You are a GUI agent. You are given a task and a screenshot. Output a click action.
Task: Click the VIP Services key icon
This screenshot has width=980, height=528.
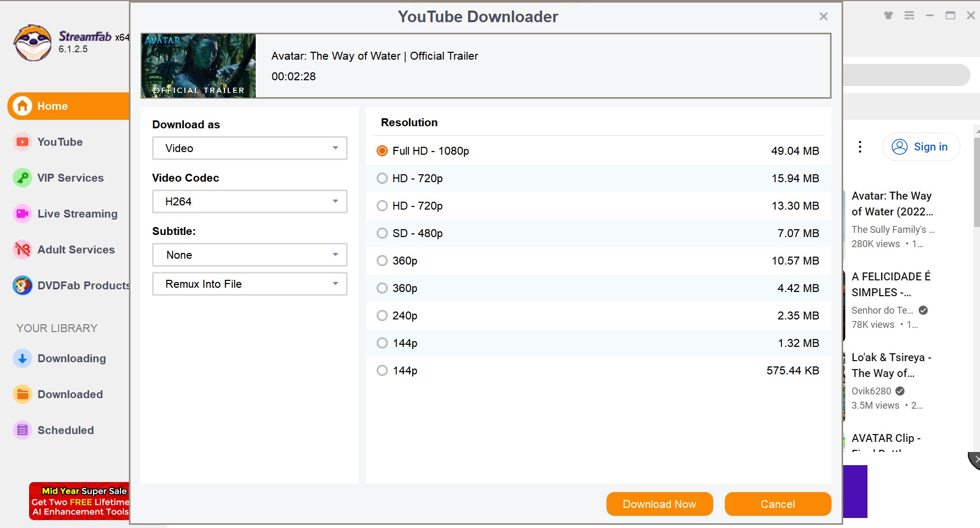[22, 178]
